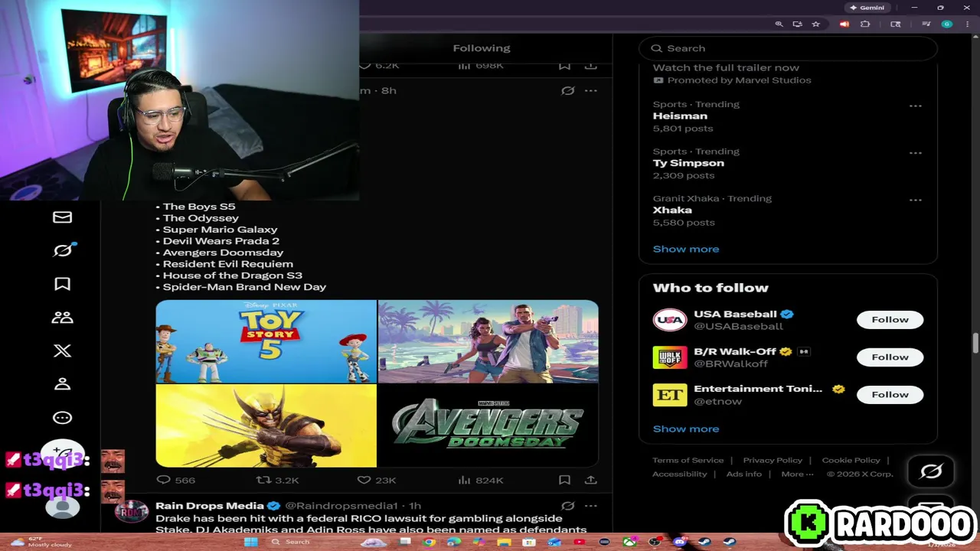Open Cookie Policy link

tap(851, 460)
